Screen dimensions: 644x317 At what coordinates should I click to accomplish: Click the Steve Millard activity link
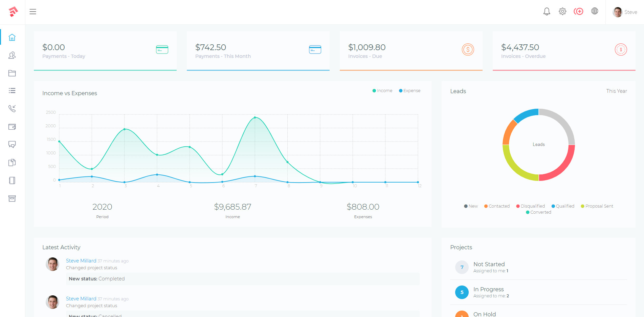[81, 260]
